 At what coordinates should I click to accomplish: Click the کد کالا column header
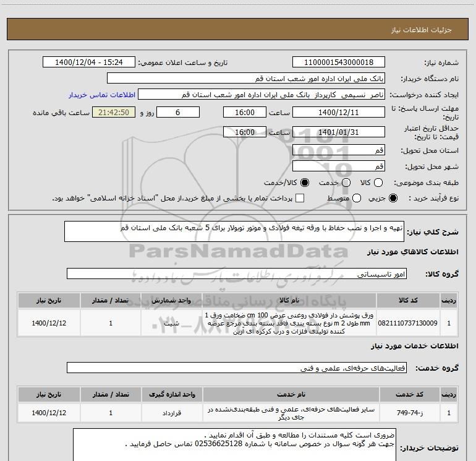pos(408,301)
